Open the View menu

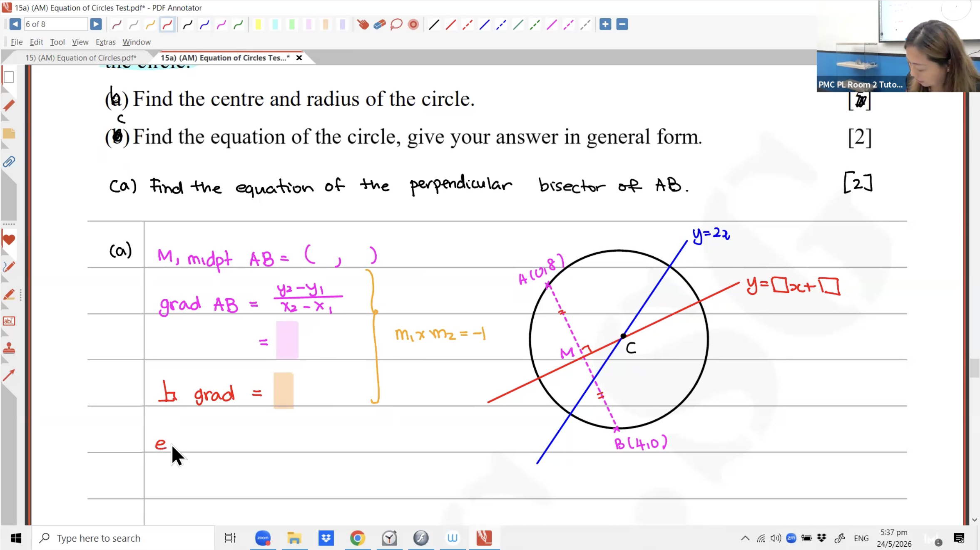pos(80,42)
